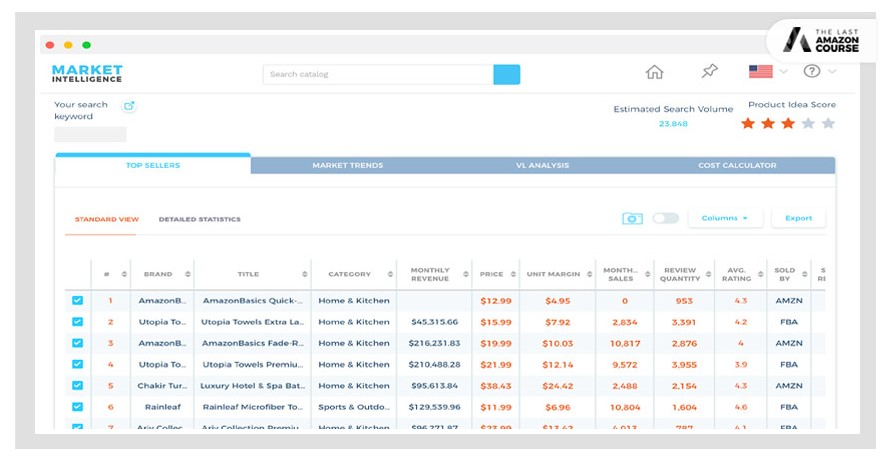Click the Market Intelligence logo
The width and height of the screenshot is (895, 460).
click(x=87, y=74)
